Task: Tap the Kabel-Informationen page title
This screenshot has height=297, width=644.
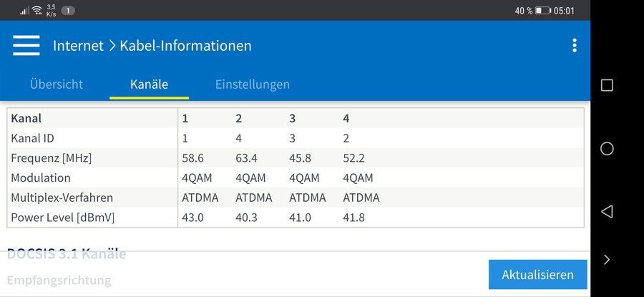Action: (x=185, y=46)
